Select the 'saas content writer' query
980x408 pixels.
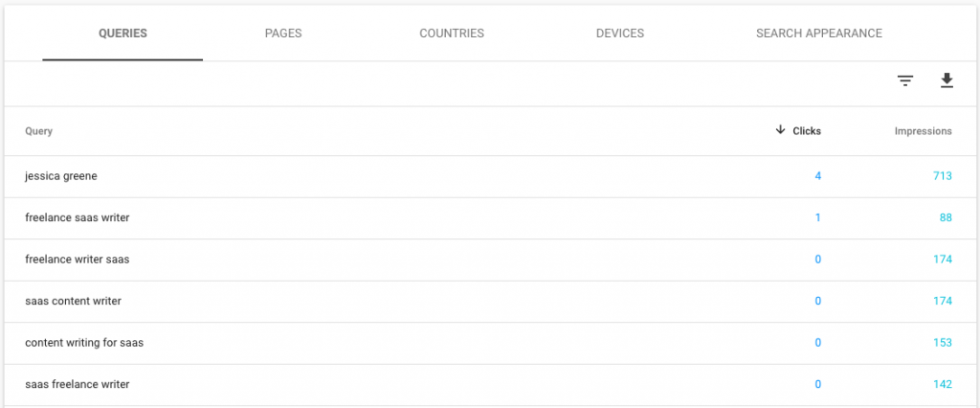[73, 302]
